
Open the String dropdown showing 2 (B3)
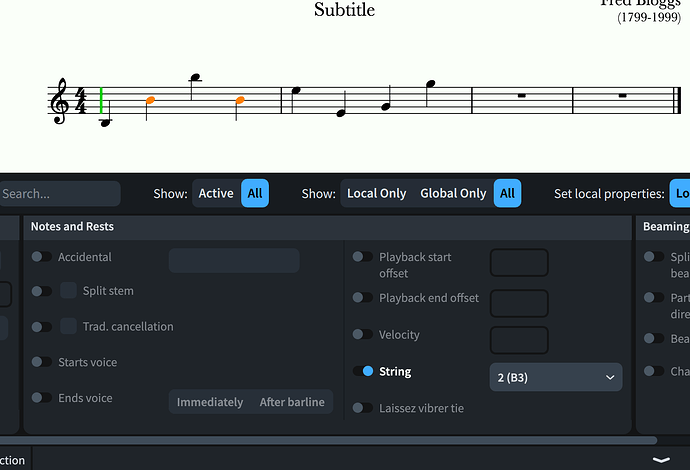point(555,377)
